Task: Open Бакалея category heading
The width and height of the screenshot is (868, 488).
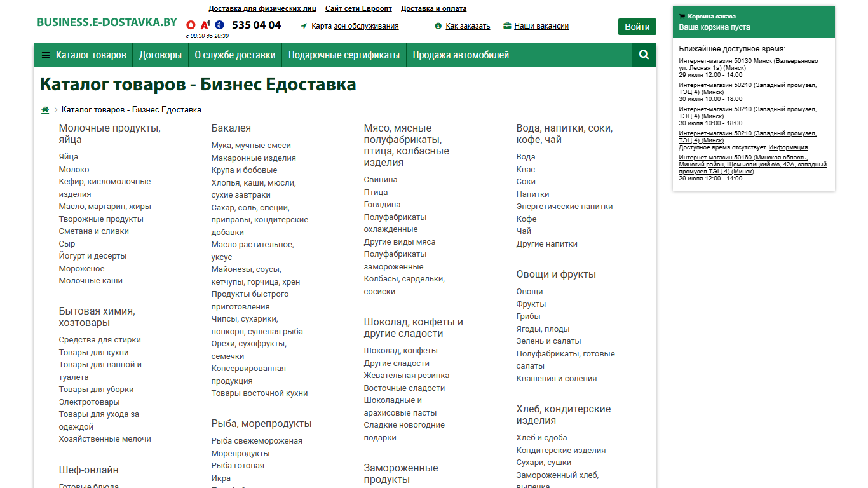Action: point(231,128)
